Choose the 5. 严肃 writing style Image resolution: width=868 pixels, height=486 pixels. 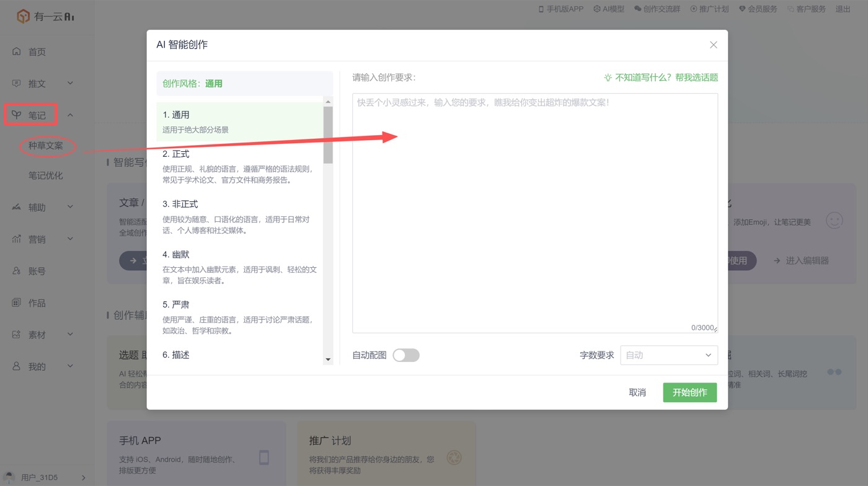coord(240,317)
